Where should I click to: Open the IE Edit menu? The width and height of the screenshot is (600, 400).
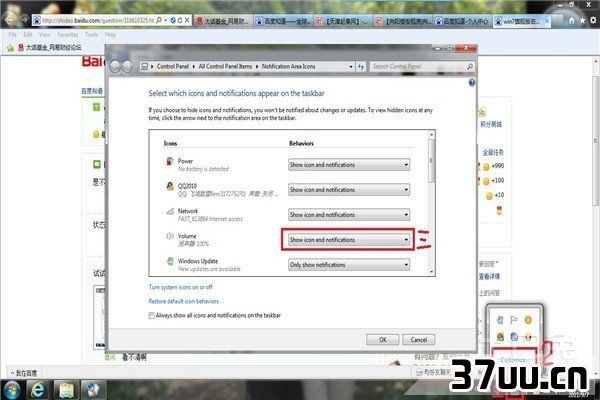point(28,34)
